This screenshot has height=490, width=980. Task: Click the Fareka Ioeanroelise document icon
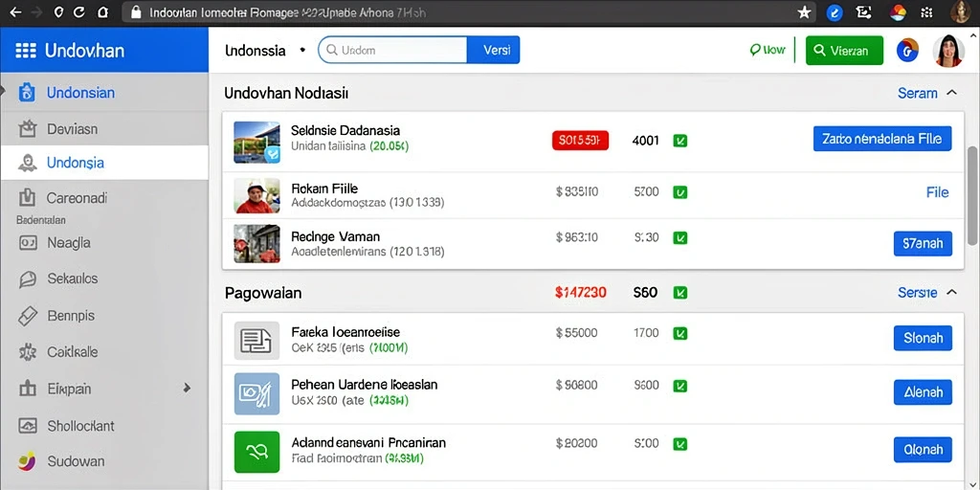click(256, 341)
